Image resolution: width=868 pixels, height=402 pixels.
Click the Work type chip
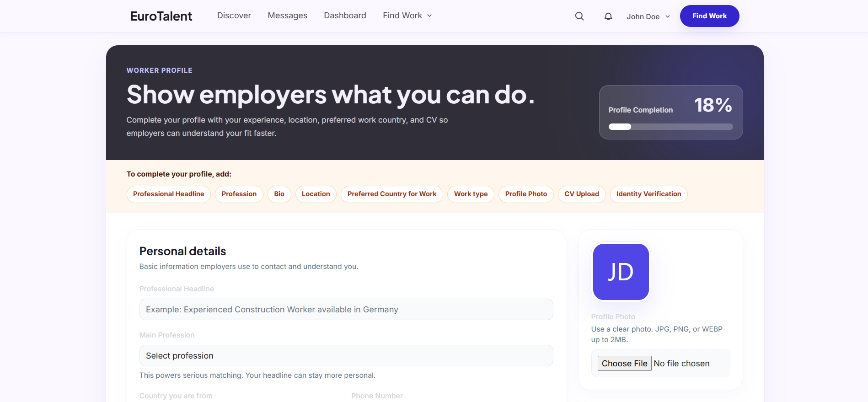471,194
